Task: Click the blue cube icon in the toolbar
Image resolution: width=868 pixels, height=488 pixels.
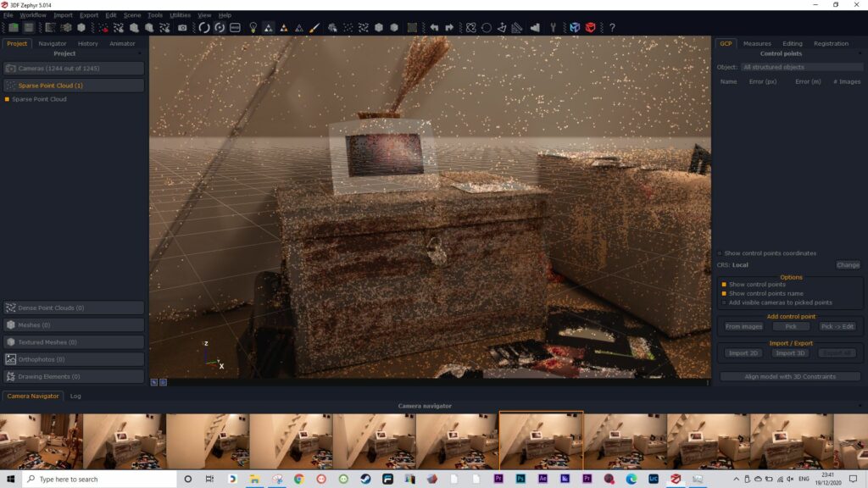Action: [575, 28]
